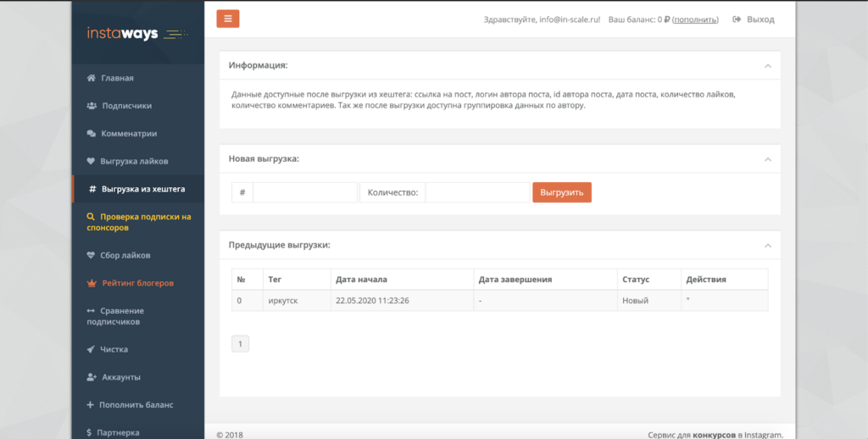Select pagination page 1 button
This screenshot has width=868, height=439.
[x=240, y=344]
